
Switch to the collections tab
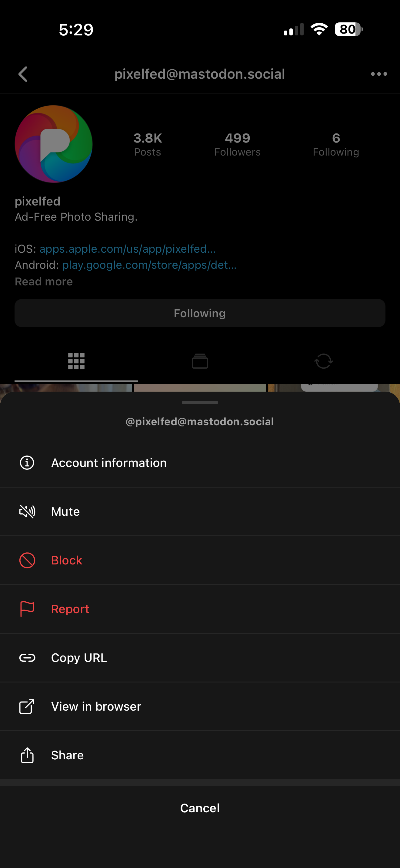coord(200,361)
